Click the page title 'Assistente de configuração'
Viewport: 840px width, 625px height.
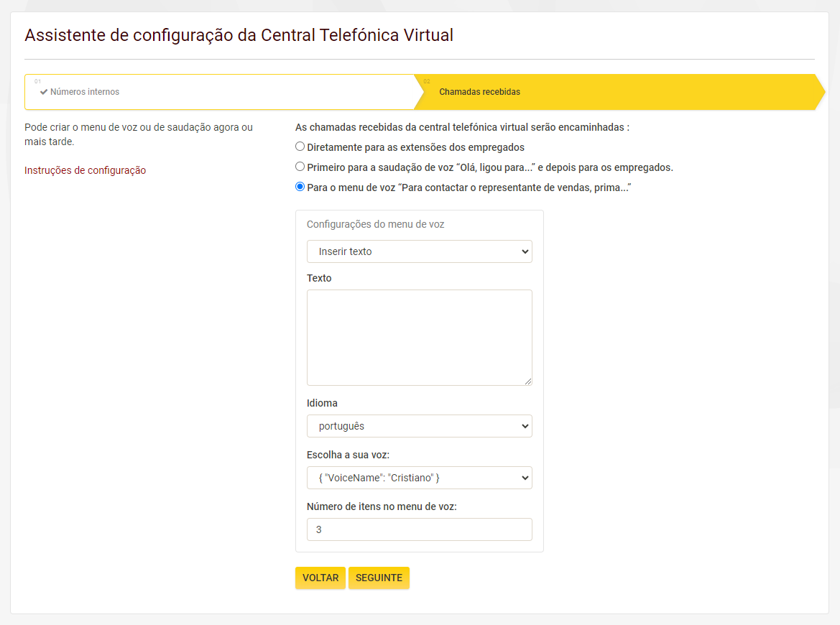click(239, 35)
